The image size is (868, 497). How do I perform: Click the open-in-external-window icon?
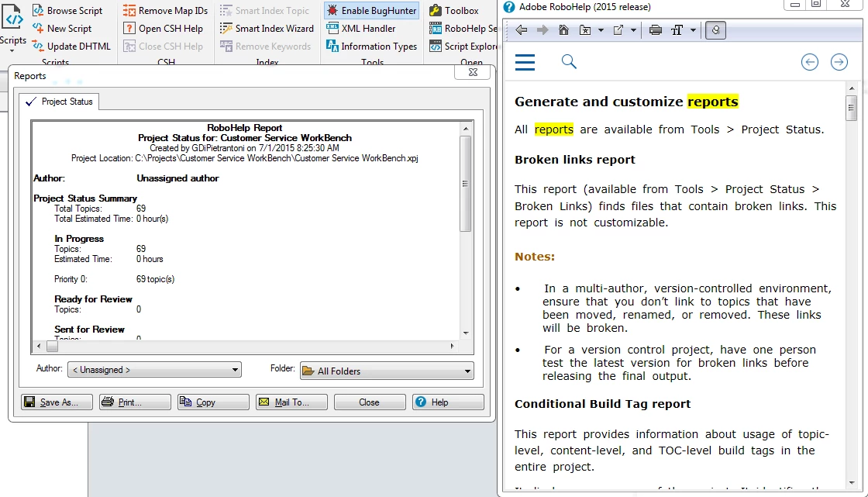[x=618, y=30]
